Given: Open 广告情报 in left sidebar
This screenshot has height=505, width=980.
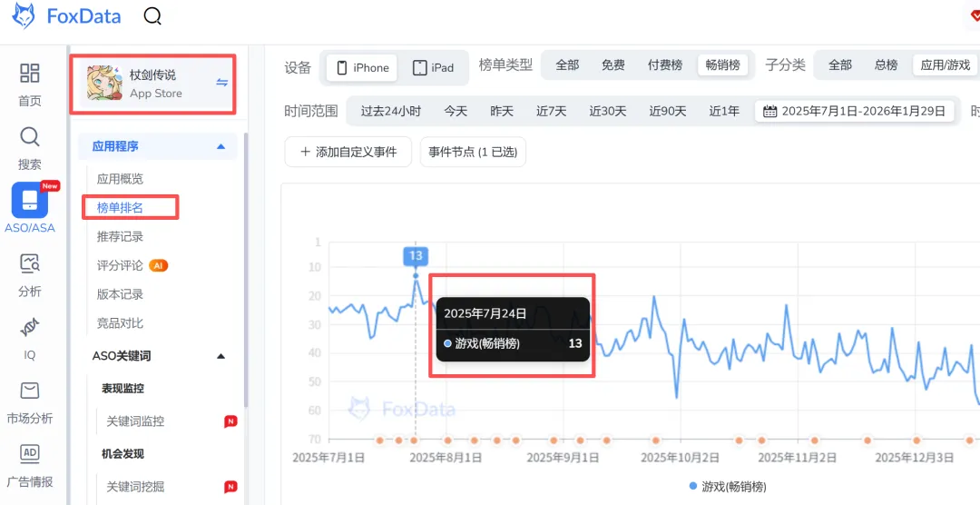Looking at the screenshot, I should pyautogui.click(x=29, y=466).
